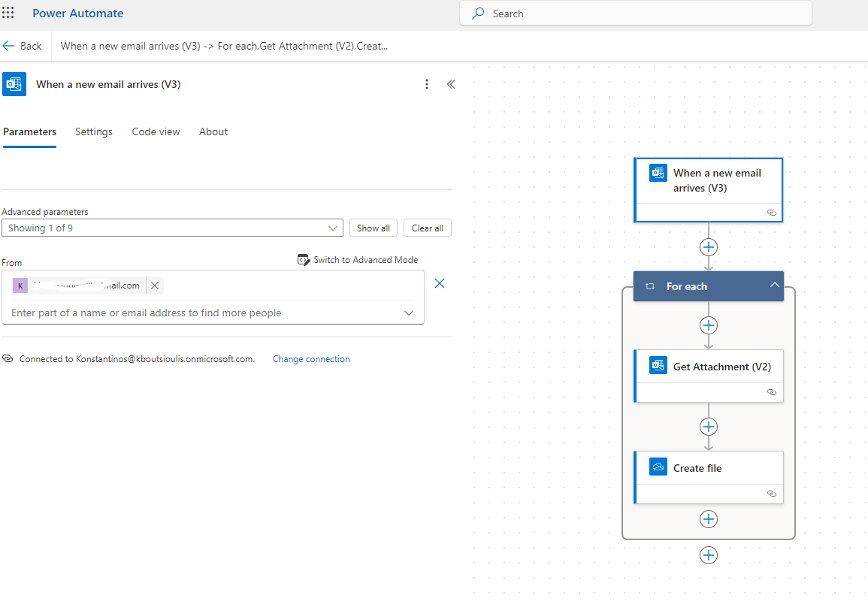Click the K avatar on email chip
Viewport: 868px width, 601px height.
click(20, 285)
